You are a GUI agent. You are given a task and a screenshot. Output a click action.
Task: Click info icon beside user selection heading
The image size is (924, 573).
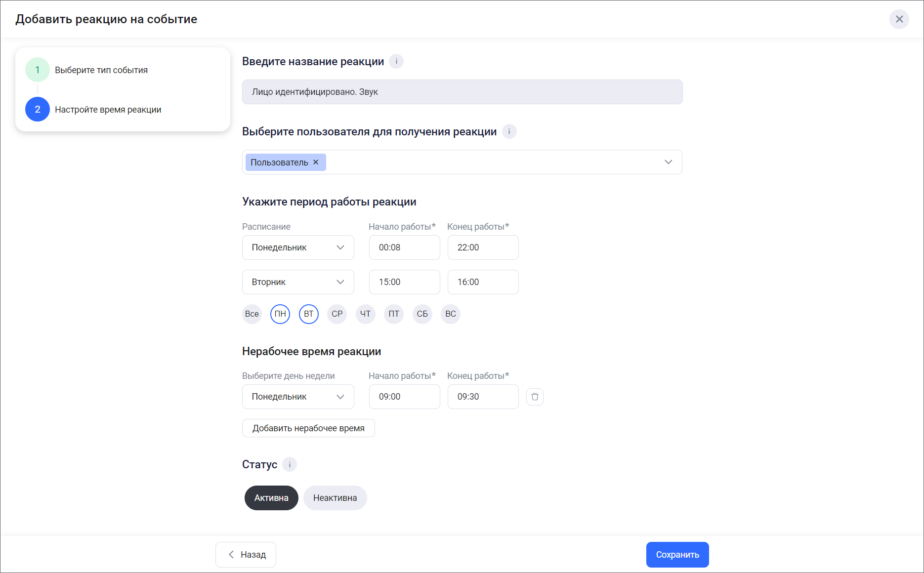(509, 132)
